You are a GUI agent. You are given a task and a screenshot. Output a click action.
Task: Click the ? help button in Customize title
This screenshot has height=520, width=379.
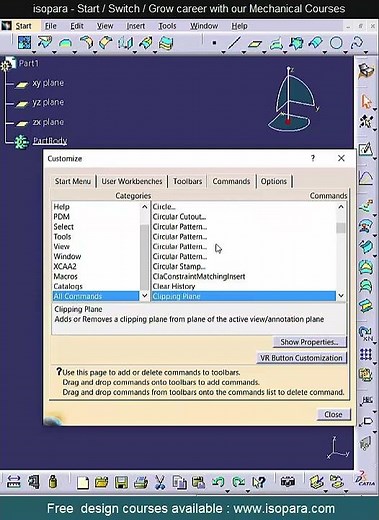pos(313,158)
